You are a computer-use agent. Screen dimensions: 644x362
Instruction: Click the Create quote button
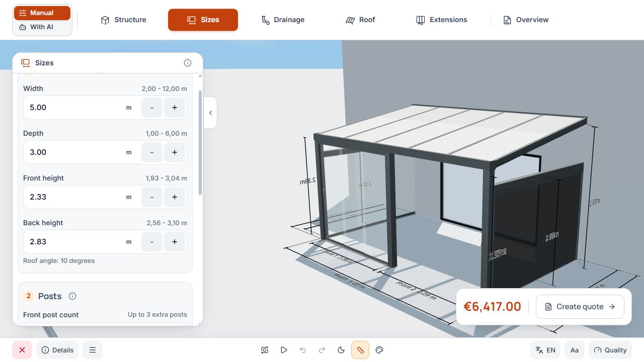(x=580, y=307)
